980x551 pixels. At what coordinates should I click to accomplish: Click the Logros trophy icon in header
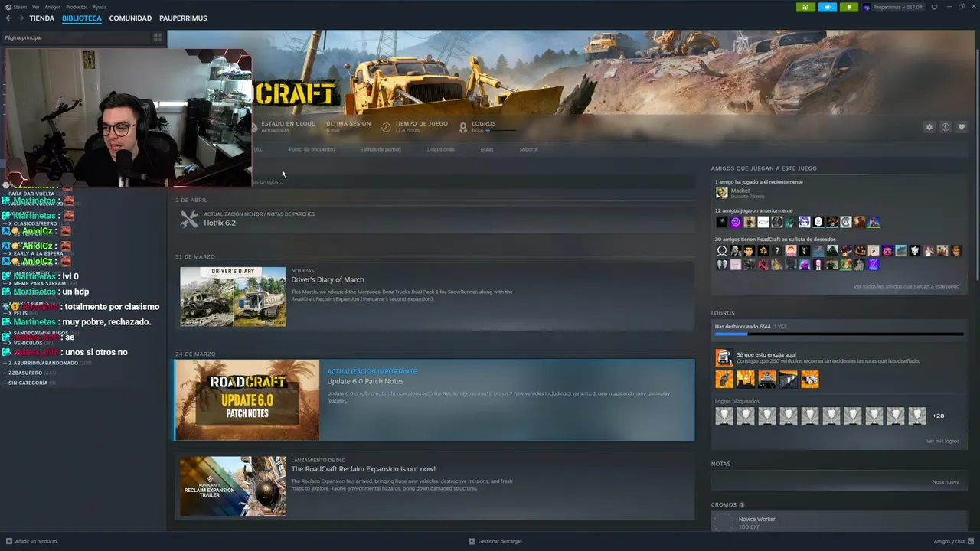tap(463, 127)
